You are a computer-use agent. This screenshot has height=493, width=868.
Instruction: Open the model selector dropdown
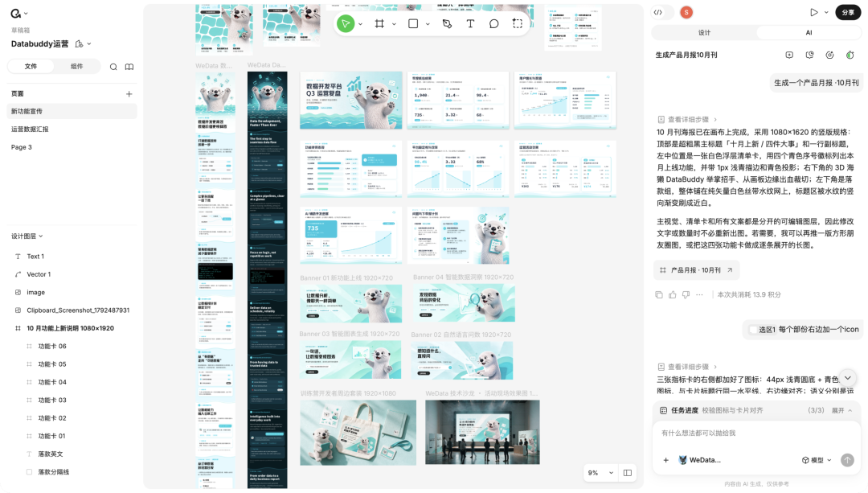click(x=817, y=460)
